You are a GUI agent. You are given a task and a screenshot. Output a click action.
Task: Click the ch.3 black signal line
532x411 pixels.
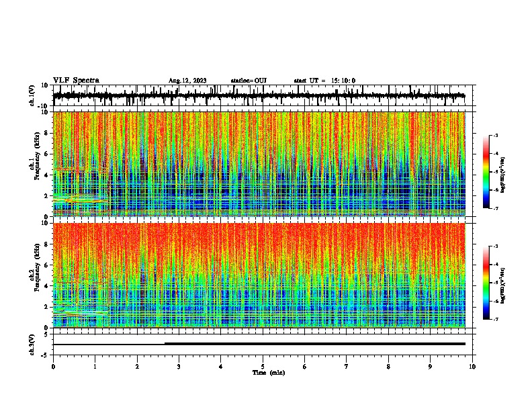259,344
